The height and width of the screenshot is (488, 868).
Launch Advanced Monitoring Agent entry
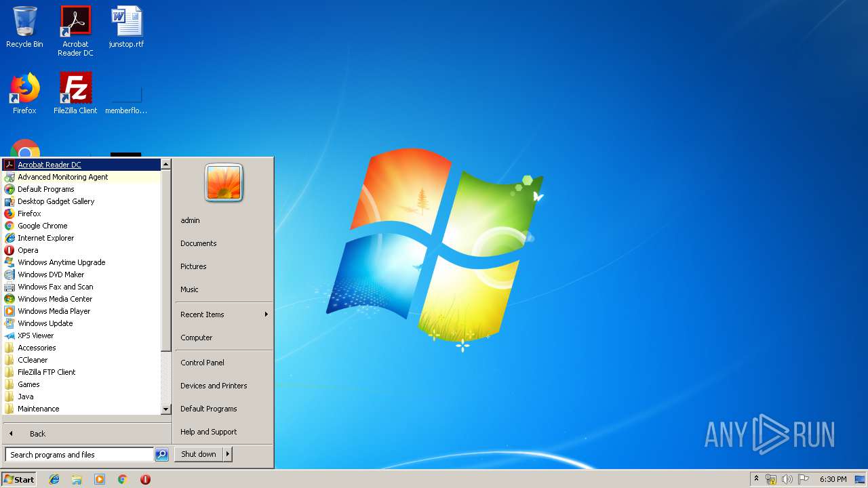pos(81,177)
